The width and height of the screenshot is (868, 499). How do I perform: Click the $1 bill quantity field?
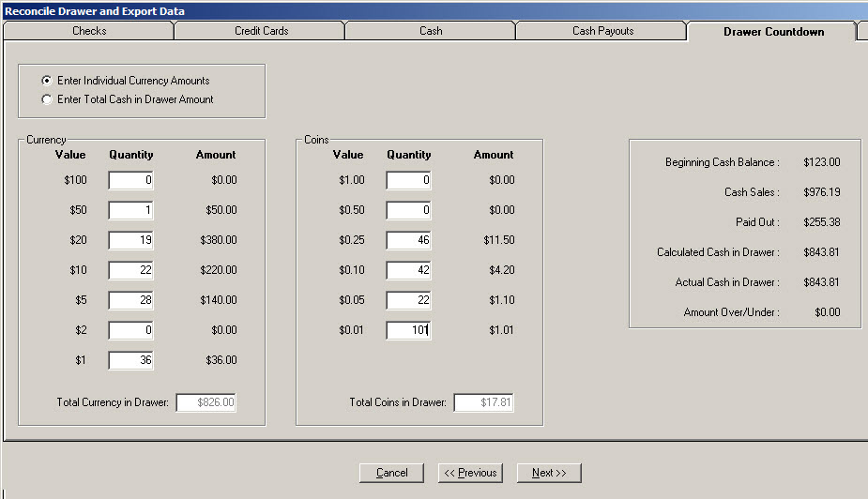tap(130, 360)
